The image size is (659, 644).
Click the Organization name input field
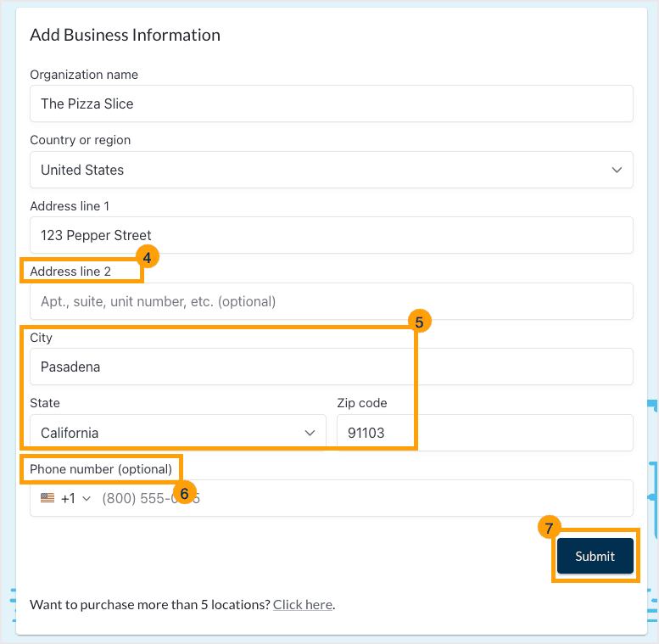[x=331, y=104]
